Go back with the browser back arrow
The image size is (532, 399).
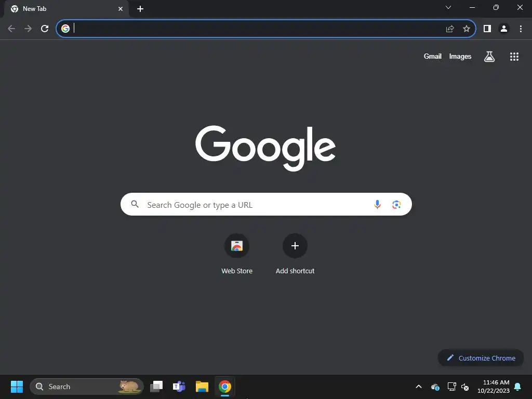tap(11, 29)
